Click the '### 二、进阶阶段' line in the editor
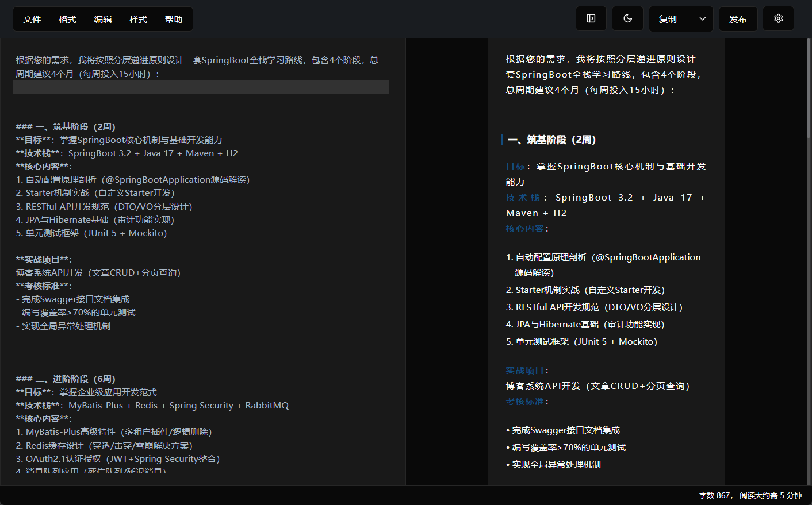812x505 pixels. (x=66, y=379)
